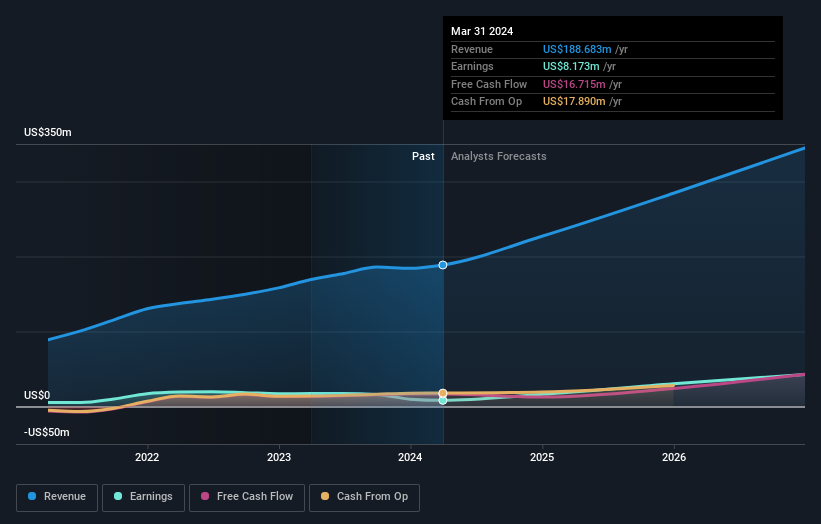The width and height of the screenshot is (821, 524).
Task: Click the US$16.715m free cash flow value
Action: pos(574,84)
